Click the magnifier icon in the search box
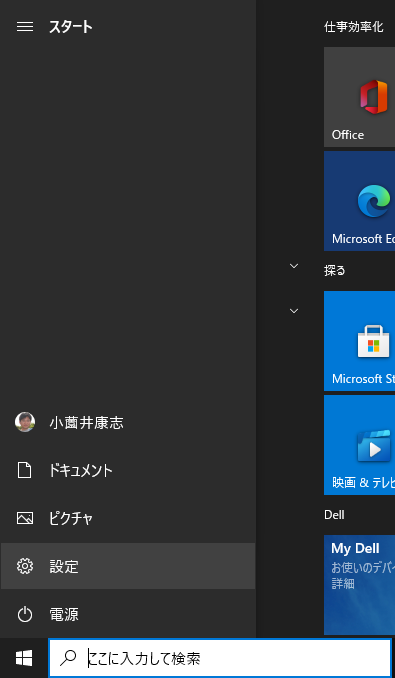This screenshot has height=678, width=395. (68, 659)
